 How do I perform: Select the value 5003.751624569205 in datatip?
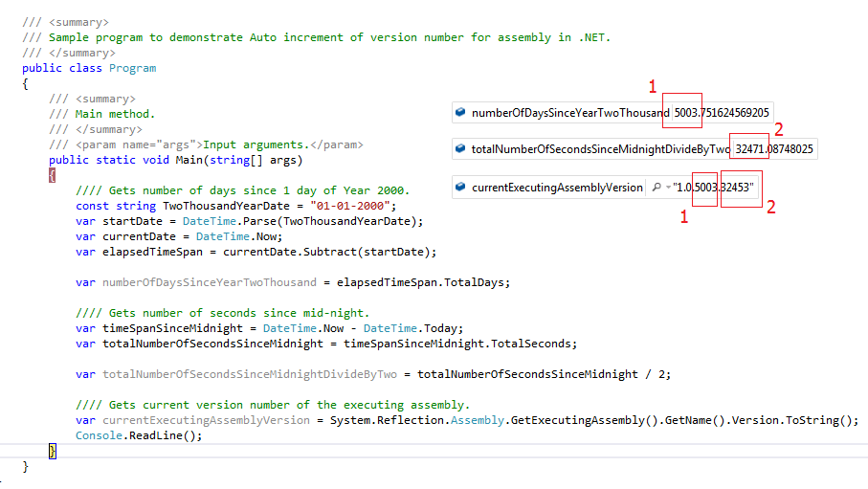click(x=722, y=113)
